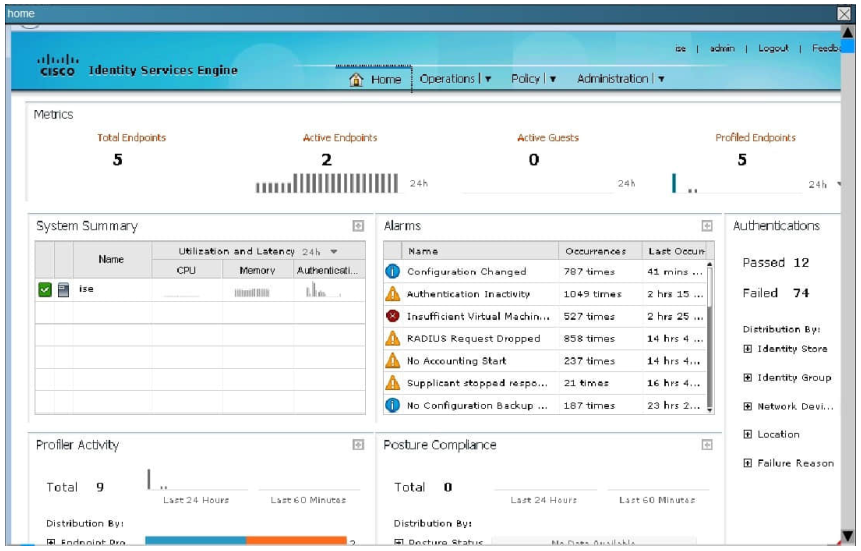Click the warning icon for No Accounting Start
Image resolution: width=861 pixels, height=551 pixels.
click(x=392, y=360)
